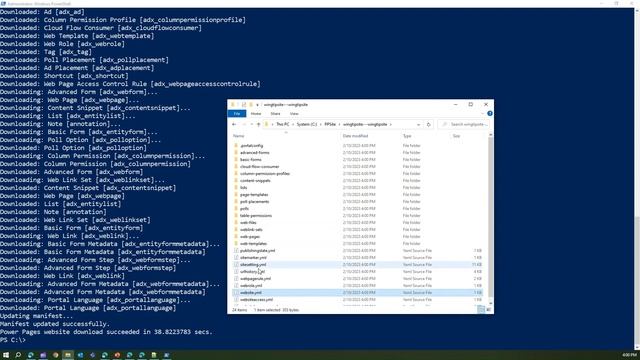The image size is (640, 360).
Task: Switch to the Home ribbon tab
Action: 256,113
